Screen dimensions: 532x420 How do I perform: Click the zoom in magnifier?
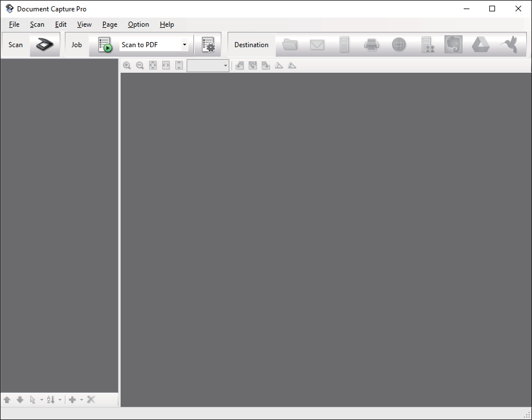[x=127, y=65]
